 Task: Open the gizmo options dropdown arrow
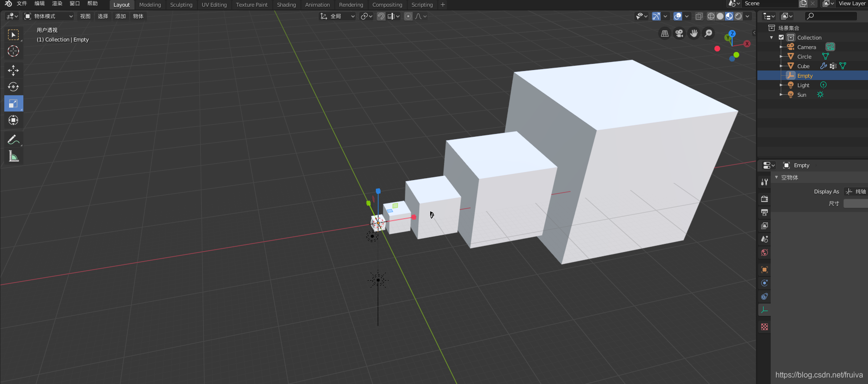(x=665, y=16)
